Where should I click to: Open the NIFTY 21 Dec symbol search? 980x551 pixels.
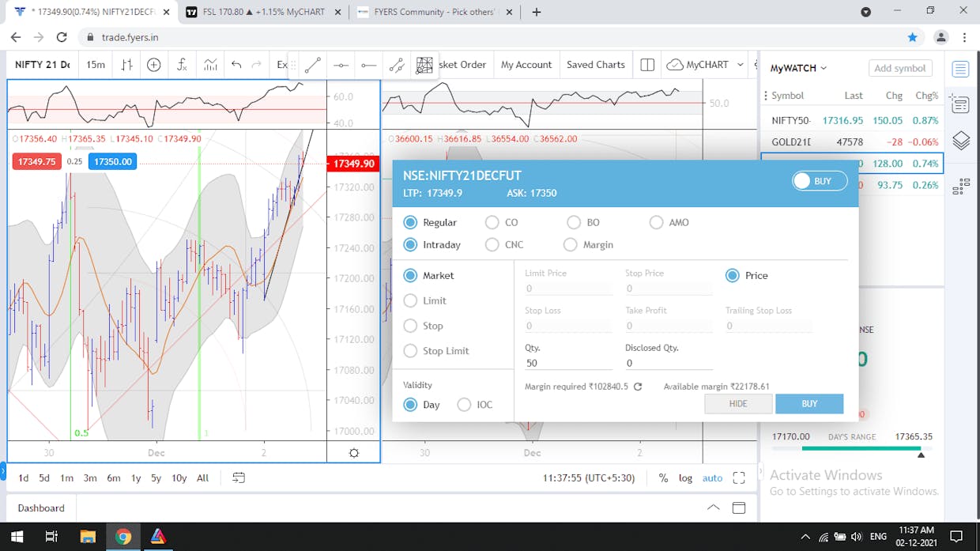[x=43, y=65]
